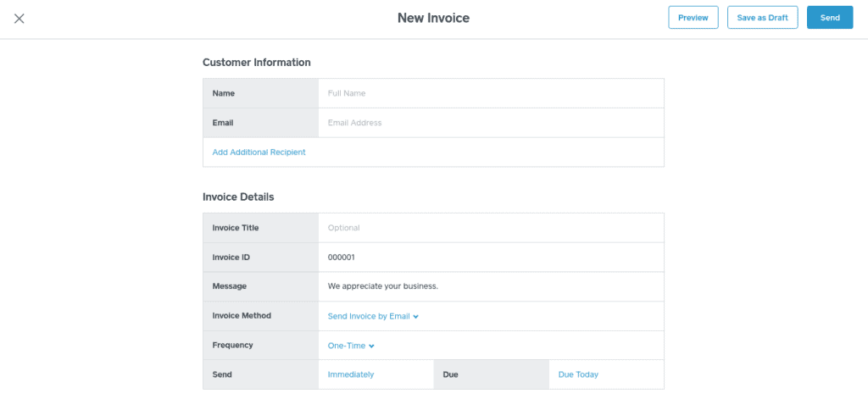Edit the Invoice ID value 000001

490,258
